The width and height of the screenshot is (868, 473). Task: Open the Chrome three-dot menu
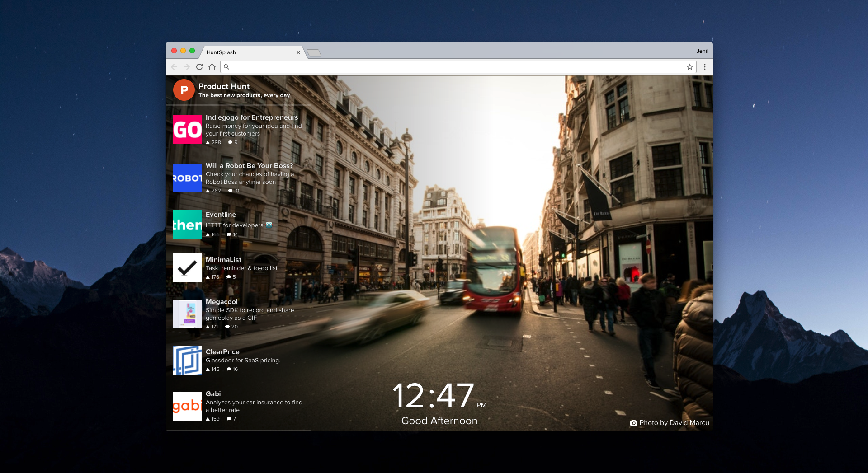(705, 66)
